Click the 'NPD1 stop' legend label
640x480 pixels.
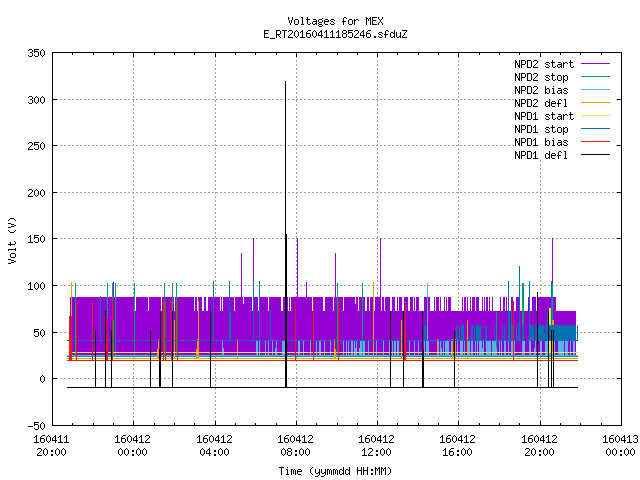click(541, 129)
